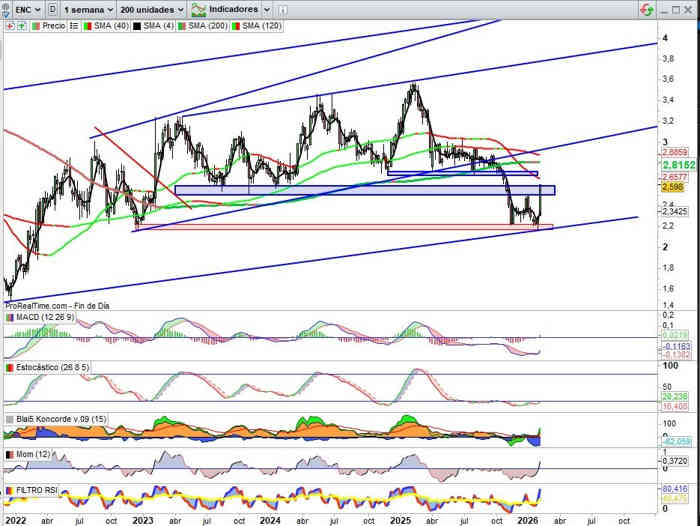Image resolution: width=700 pixels, height=526 pixels.
Task: Click the red plus icon below ticker
Action: coord(8,24)
